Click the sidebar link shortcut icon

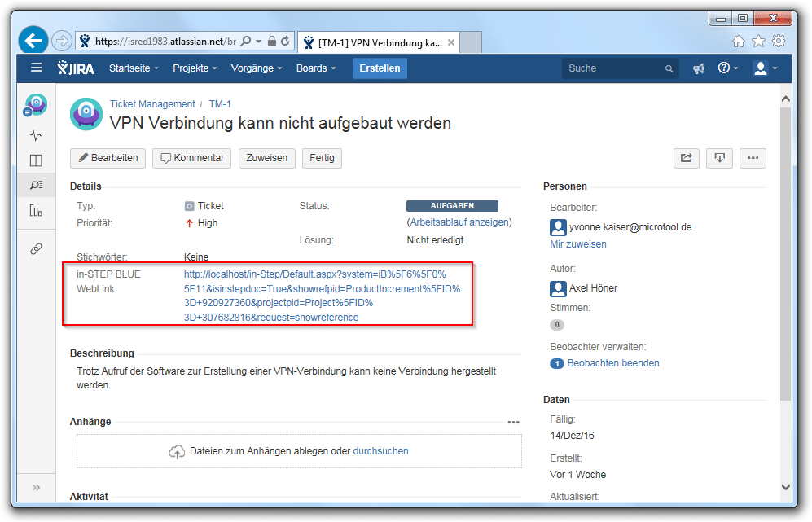pos(36,249)
